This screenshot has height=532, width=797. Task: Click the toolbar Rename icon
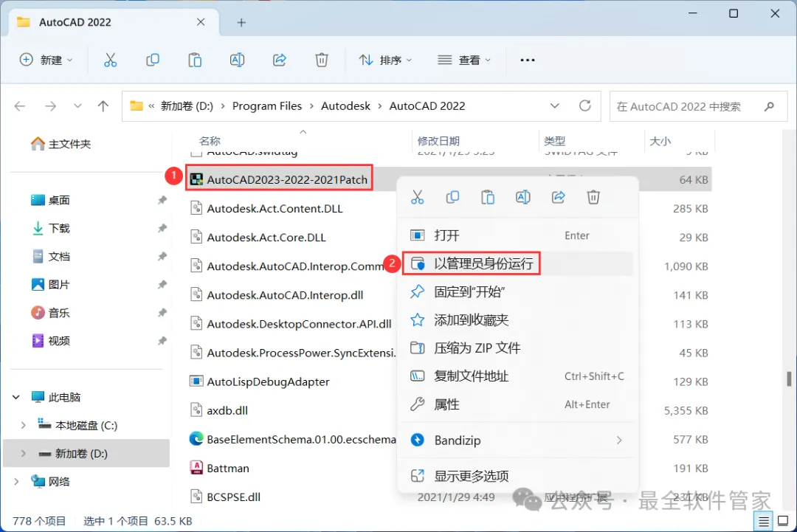237,60
